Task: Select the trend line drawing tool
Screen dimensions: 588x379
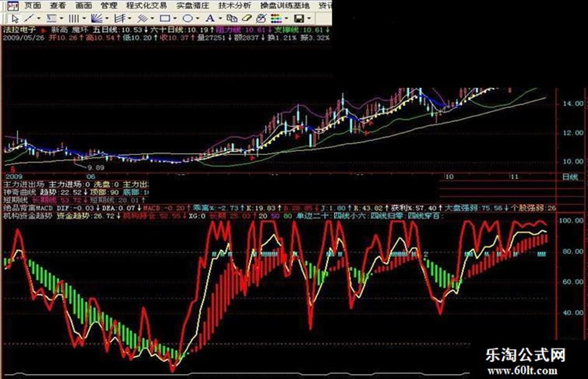Action: pyautogui.click(x=29, y=18)
